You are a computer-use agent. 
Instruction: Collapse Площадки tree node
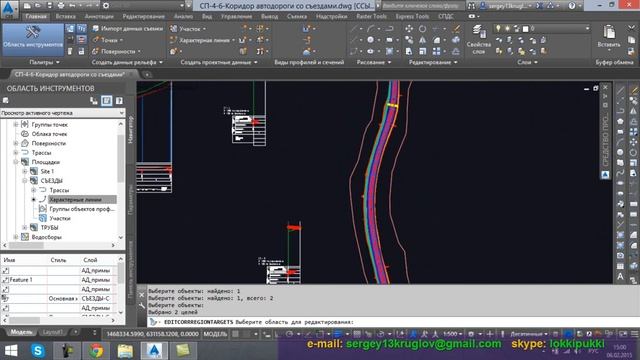coord(16,162)
